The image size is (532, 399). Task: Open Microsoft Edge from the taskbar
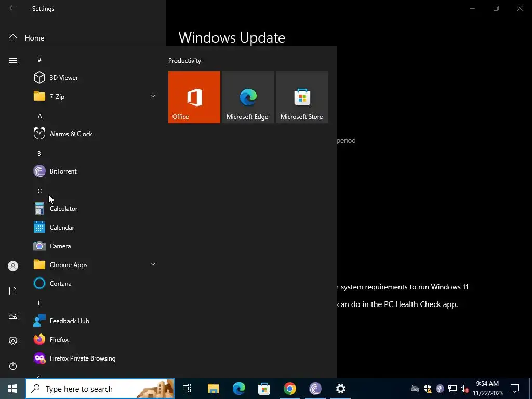[x=239, y=389]
